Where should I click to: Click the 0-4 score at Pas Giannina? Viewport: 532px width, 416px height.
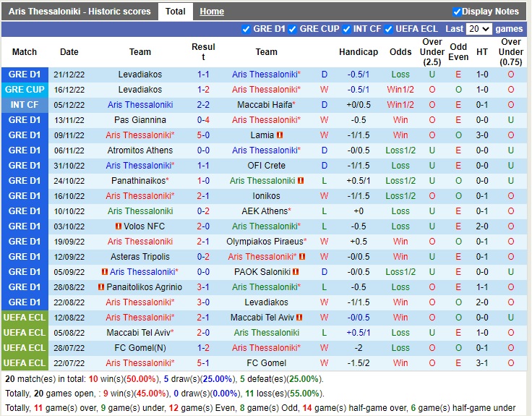click(x=203, y=120)
